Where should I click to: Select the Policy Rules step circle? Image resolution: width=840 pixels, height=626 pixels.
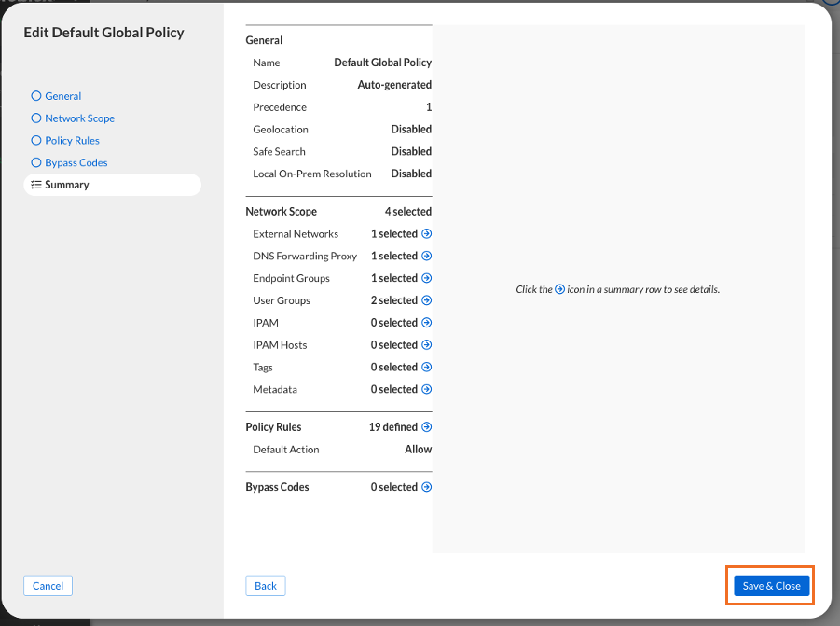click(x=36, y=141)
